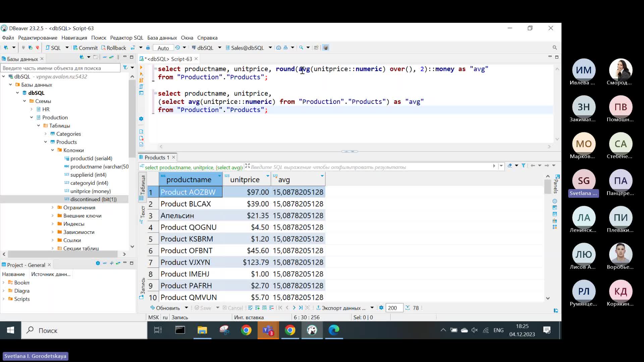The width and height of the screenshot is (644, 362).
Task: Switch results to Таблица grid view
Action: (x=143, y=188)
